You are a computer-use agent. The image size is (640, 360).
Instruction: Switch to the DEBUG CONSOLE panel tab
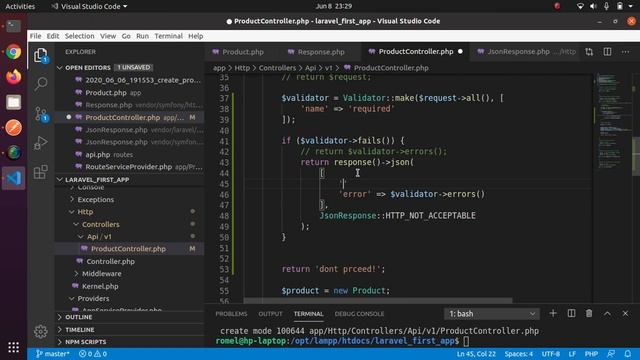click(x=359, y=313)
